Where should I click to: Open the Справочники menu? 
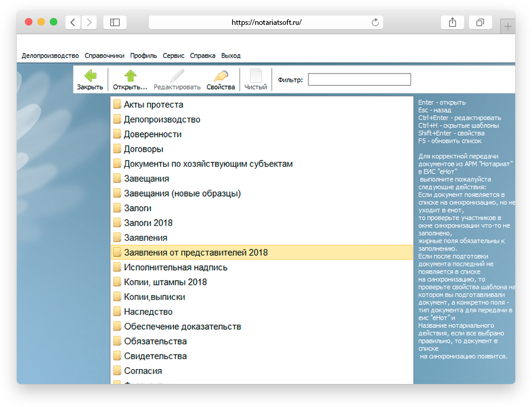click(x=105, y=55)
